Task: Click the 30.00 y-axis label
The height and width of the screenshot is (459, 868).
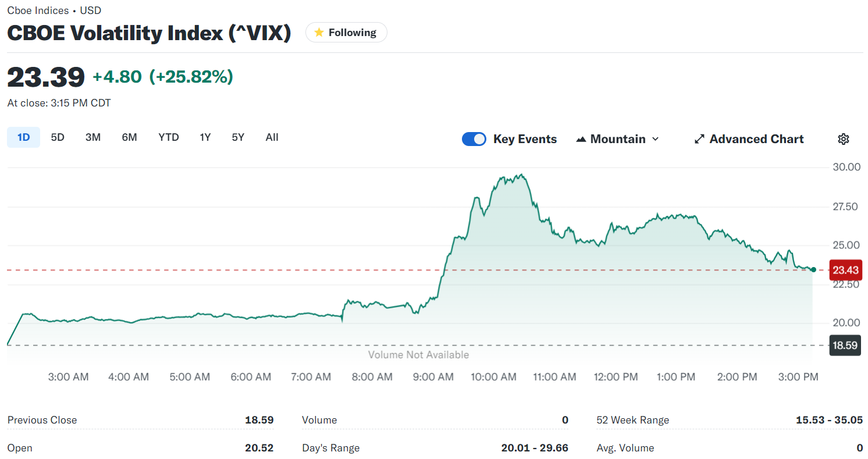Action: 846,168
